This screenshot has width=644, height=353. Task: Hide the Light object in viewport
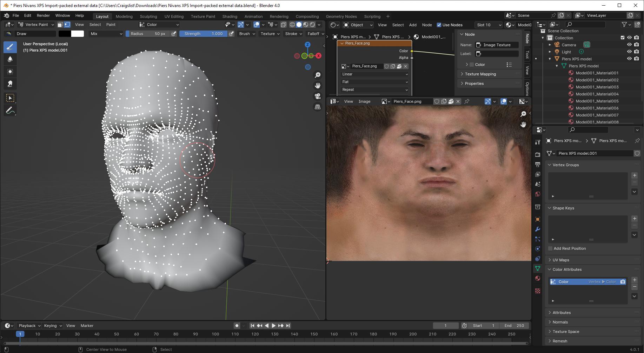[x=629, y=52]
